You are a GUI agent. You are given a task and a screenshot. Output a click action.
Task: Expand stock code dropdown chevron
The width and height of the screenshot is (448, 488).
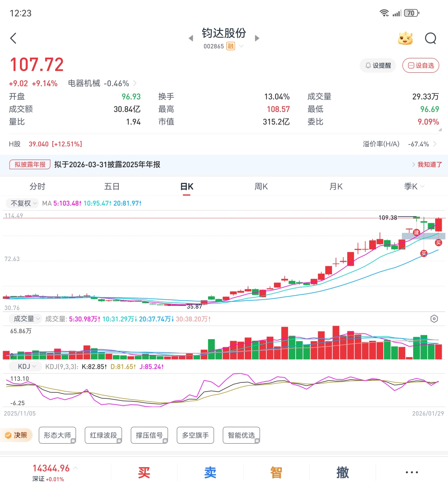241,46
